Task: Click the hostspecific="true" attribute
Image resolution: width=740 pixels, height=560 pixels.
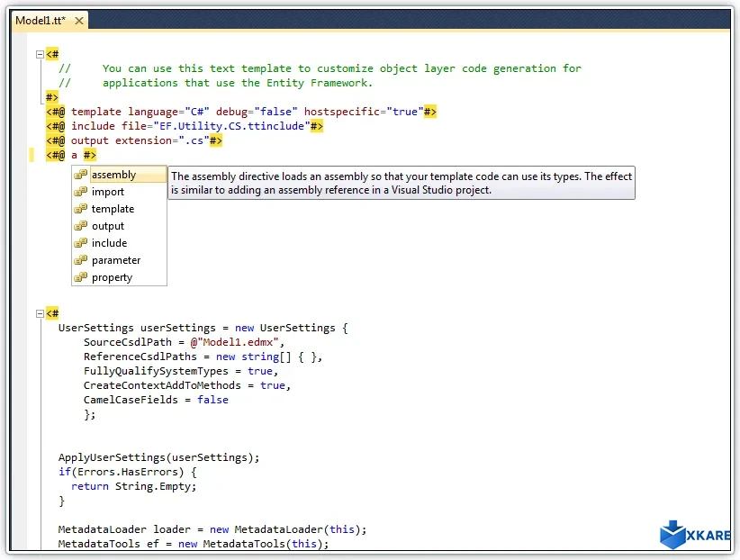Action: 364,112
